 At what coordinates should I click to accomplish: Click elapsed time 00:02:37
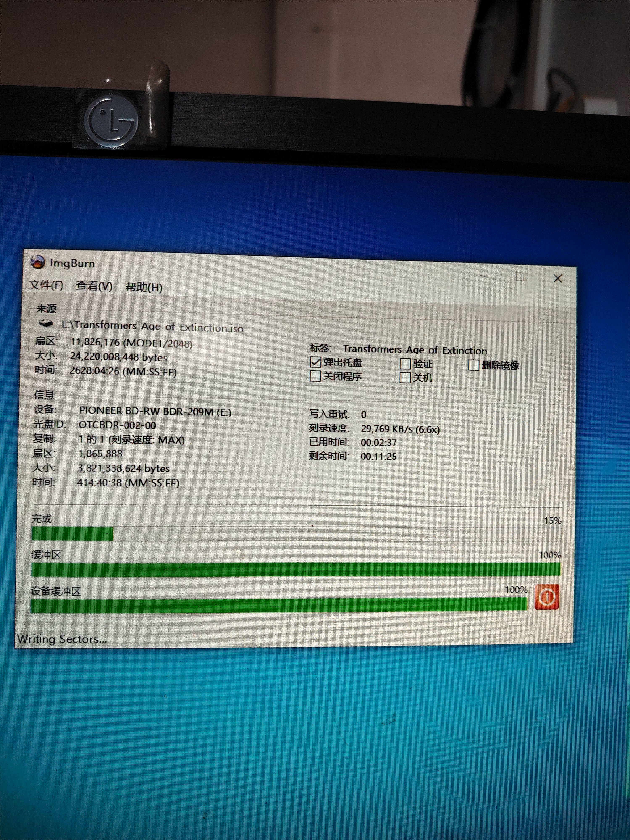[379, 443]
